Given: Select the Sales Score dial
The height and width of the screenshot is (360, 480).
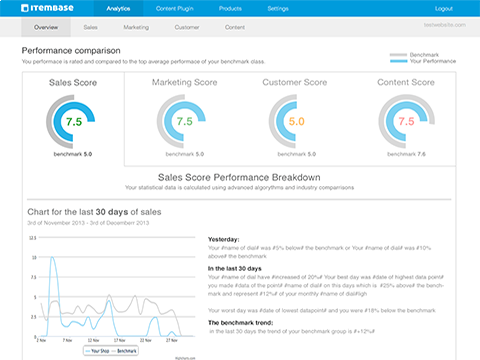Looking at the screenshot, I should tap(71, 121).
